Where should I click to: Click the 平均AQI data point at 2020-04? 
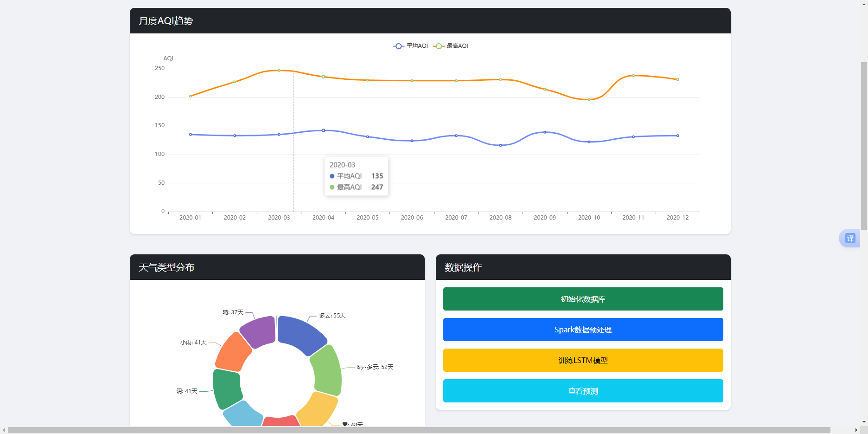(323, 130)
